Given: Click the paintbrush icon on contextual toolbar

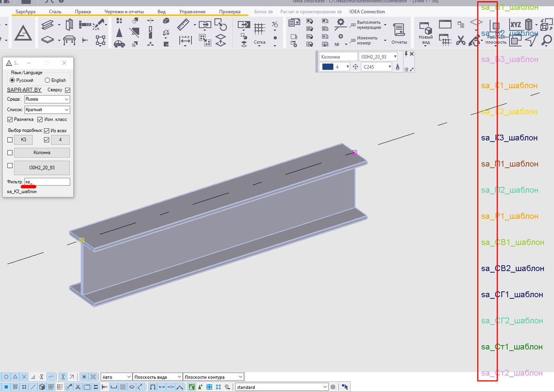Looking at the screenshot, I should coord(397,67).
